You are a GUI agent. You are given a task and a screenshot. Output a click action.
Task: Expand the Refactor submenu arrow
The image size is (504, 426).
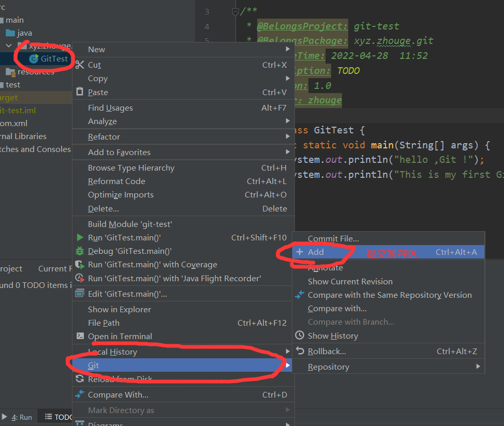pyautogui.click(x=288, y=136)
